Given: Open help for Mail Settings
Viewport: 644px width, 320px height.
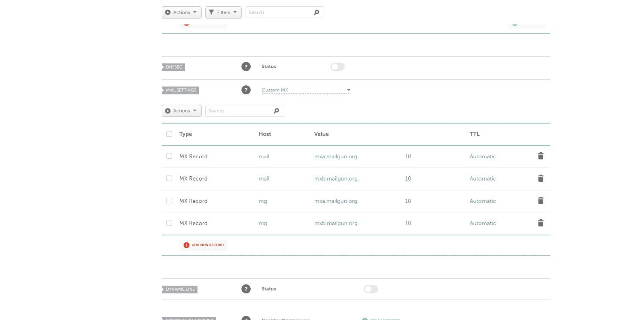Looking at the screenshot, I should [x=246, y=90].
